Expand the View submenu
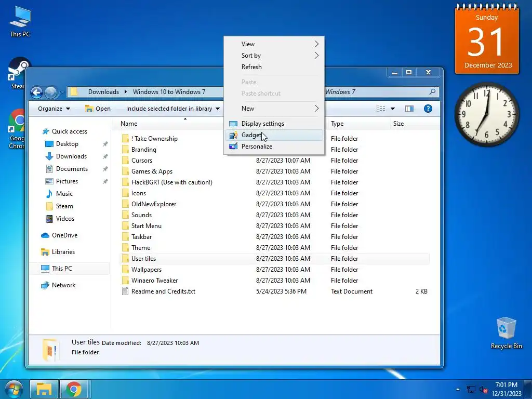 [x=274, y=44]
